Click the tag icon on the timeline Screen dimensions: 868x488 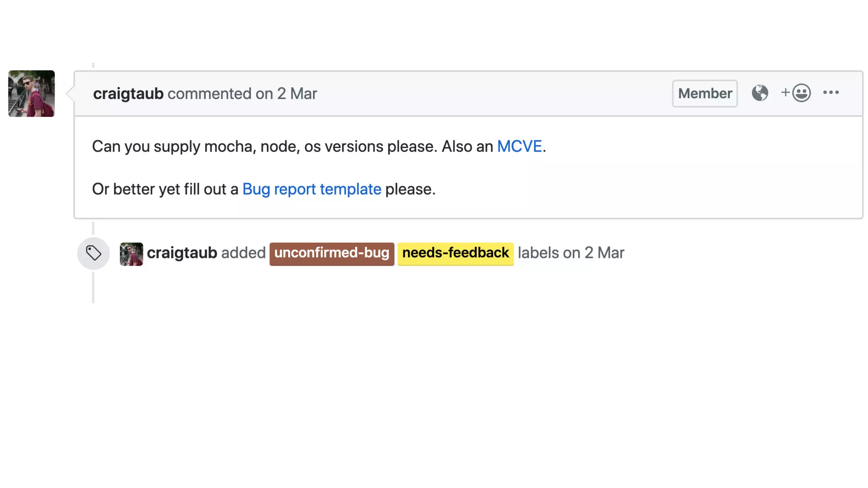coord(94,253)
